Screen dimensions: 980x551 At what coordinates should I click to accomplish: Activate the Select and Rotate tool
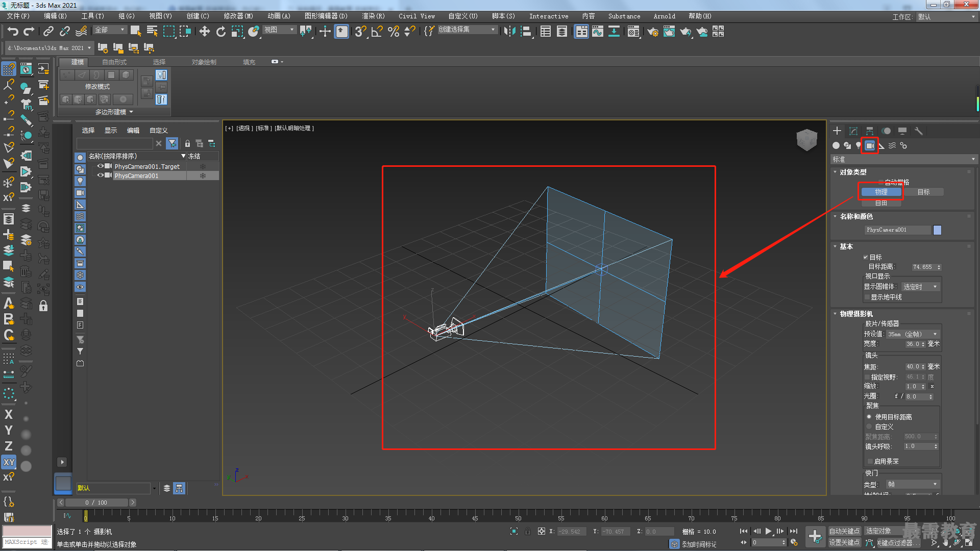point(221,32)
